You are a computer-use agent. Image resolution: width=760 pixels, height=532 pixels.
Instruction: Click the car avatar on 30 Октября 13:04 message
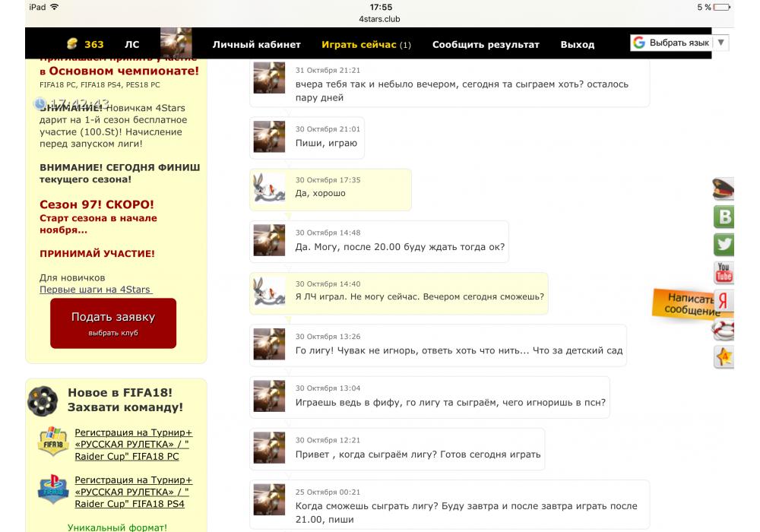coord(269,396)
